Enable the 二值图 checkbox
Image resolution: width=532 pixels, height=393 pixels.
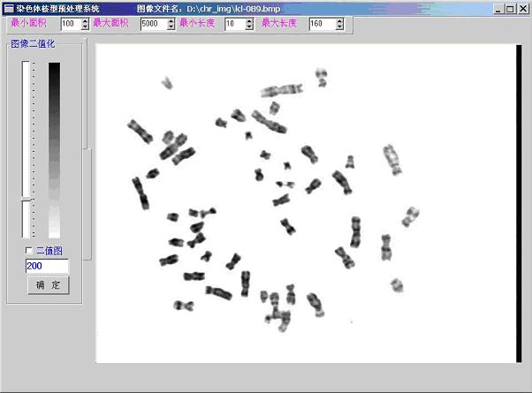(x=30, y=251)
